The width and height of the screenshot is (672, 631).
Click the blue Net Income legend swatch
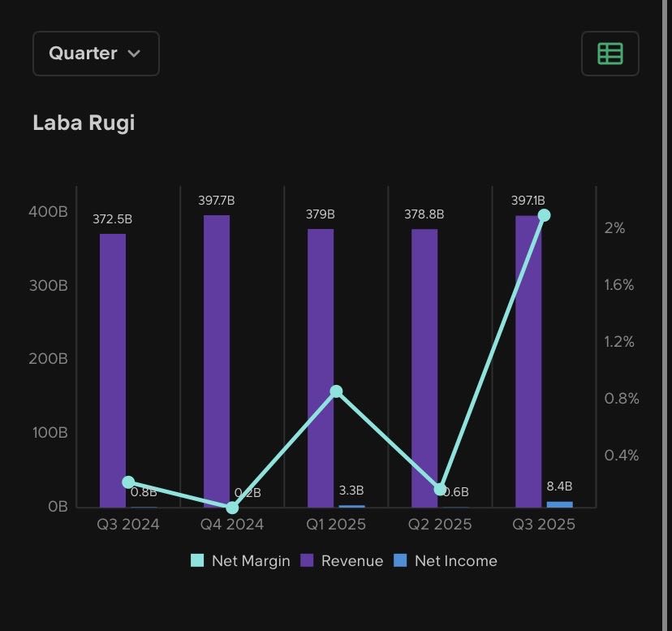400,560
